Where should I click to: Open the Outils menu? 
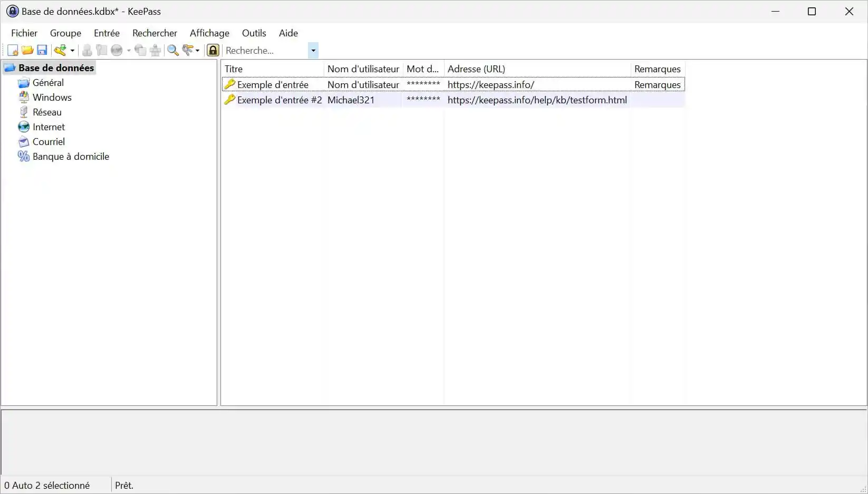click(x=254, y=33)
